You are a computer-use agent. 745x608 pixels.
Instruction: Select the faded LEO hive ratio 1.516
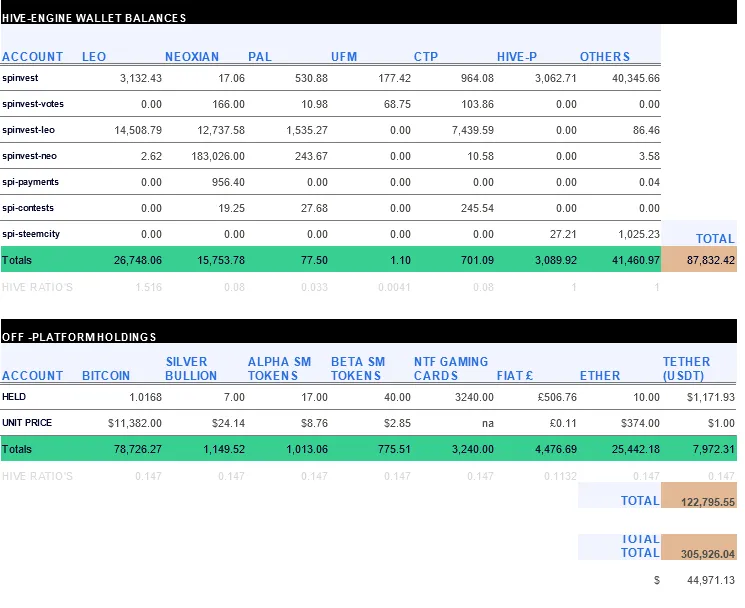click(x=148, y=287)
